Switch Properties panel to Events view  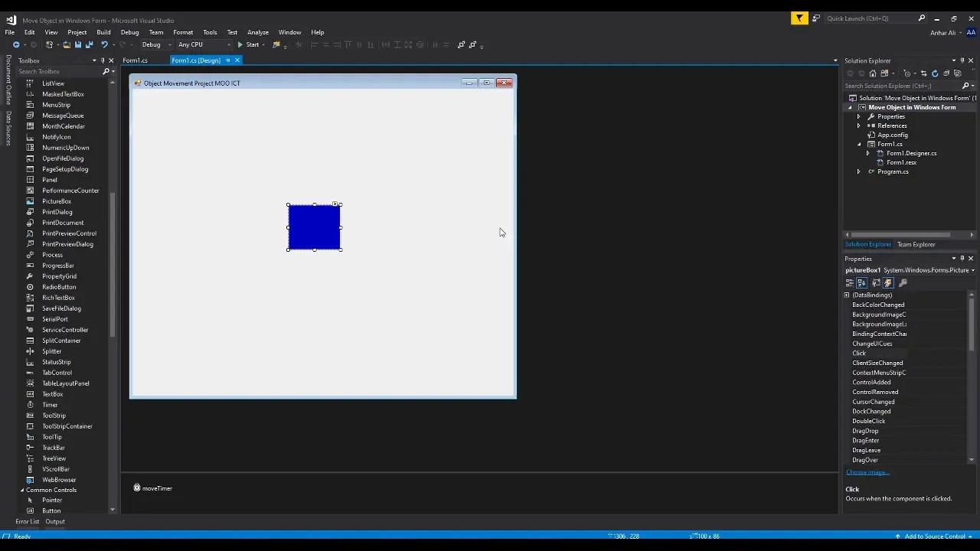pyautogui.click(x=888, y=282)
